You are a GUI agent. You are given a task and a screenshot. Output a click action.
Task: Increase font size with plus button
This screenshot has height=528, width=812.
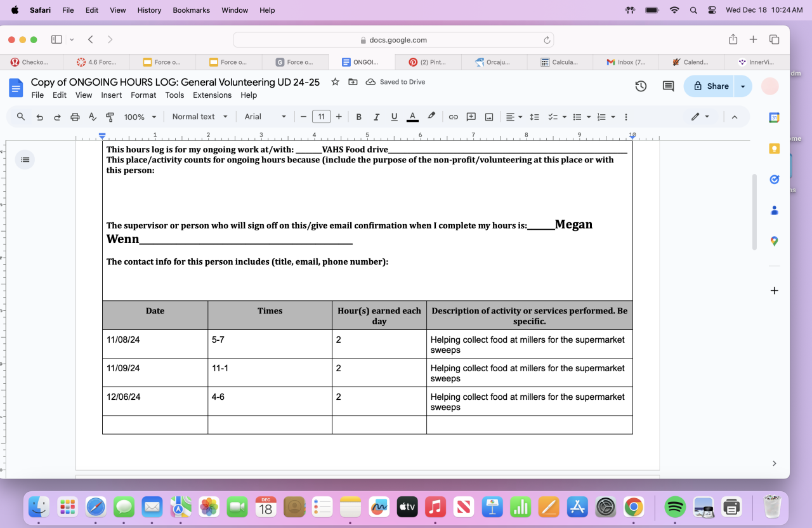[339, 117]
